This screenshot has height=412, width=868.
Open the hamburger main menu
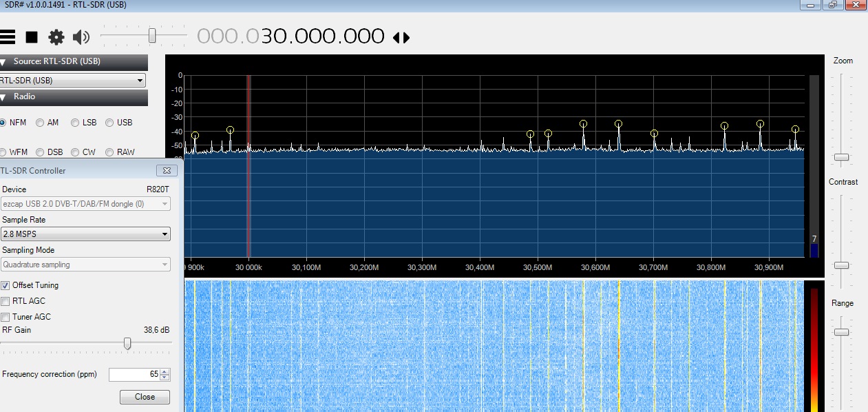[7, 37]
